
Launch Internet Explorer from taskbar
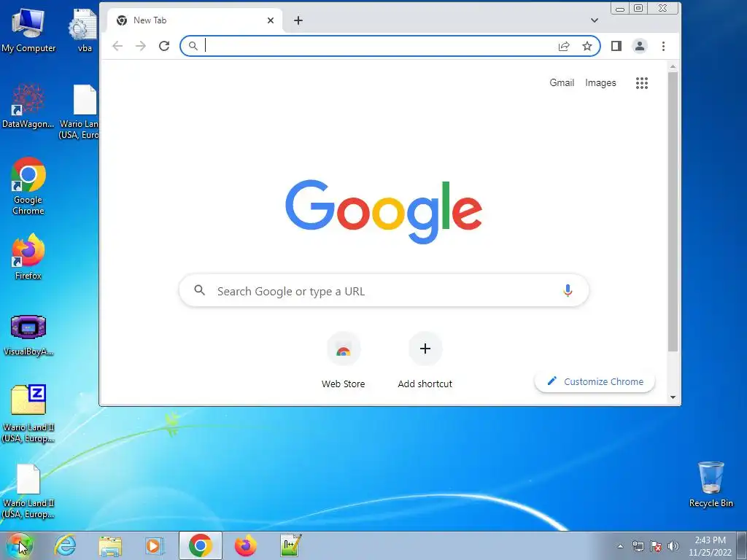pyautogui.click(x=65, y=545)
